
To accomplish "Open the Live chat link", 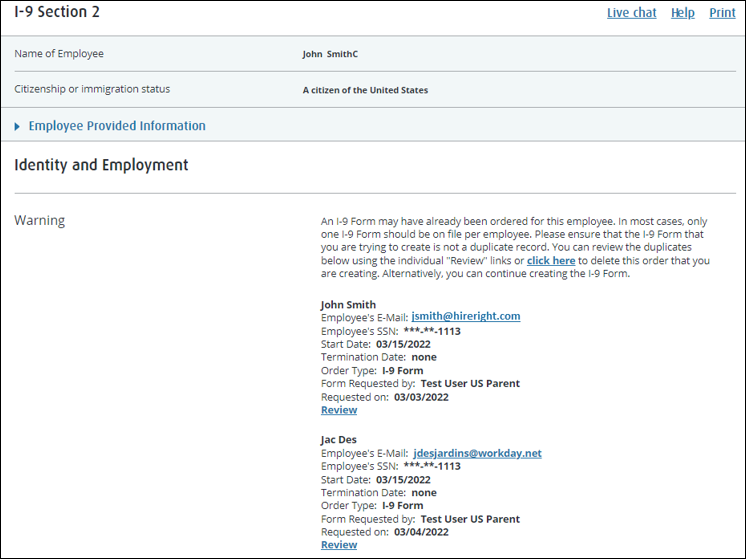I will click(x=631, y=13).
